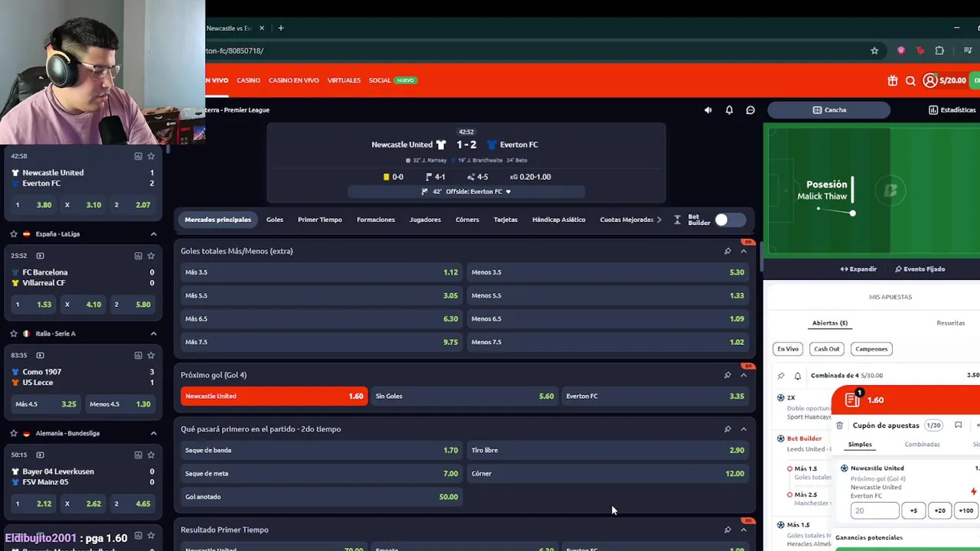Switch to the Resueltas bets tab
The width and height of the screenshot is (980, 551).
point(951,323)
